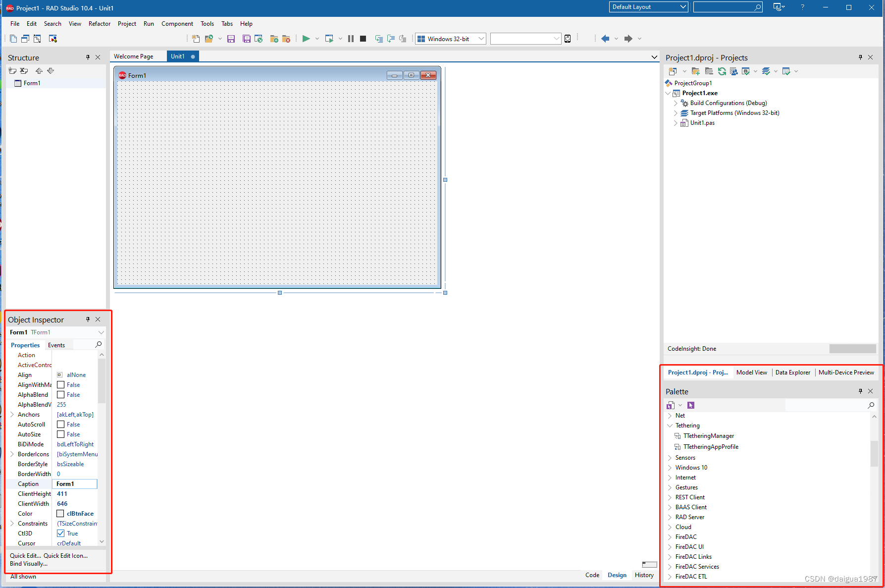The height and width of the screenshot is (588, 885).
Task: Open the History tab at bottom
Action: pyautogui.click(x=644, y=575)
